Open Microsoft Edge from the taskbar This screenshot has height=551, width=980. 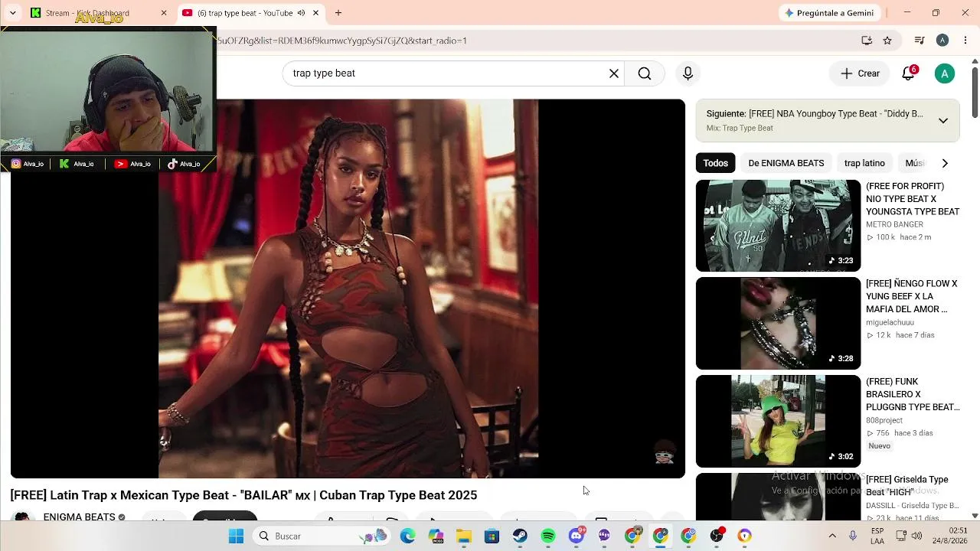(407, 536)
